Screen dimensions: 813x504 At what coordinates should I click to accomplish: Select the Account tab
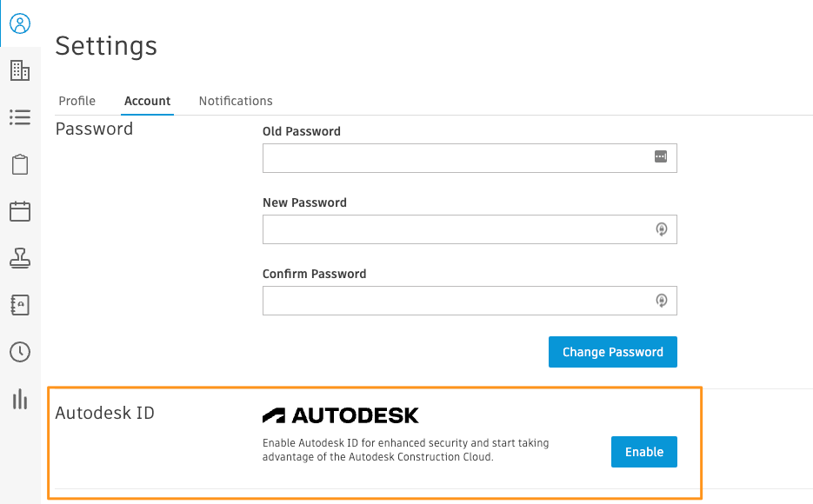point(147,101)
